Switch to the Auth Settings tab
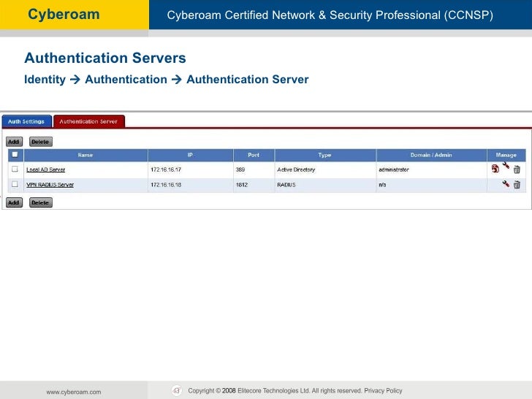The width and height of the screenshot is (532, 399). tap(26, 121)
